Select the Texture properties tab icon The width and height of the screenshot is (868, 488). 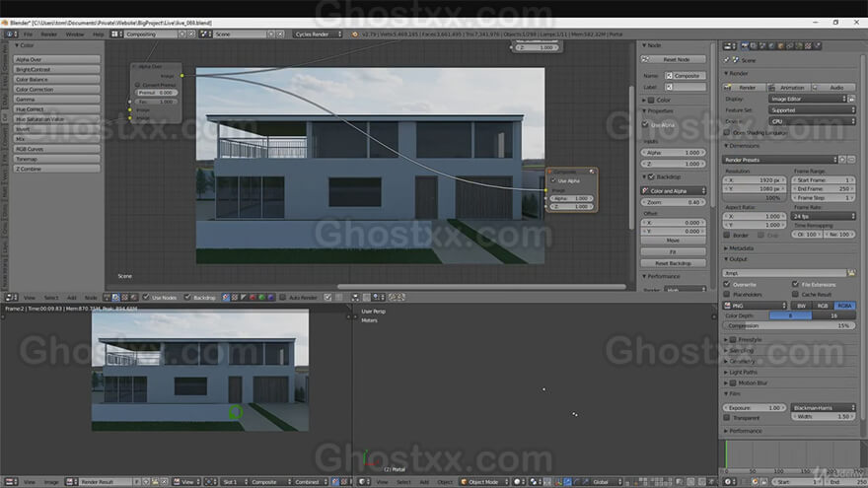pos(809,46)
